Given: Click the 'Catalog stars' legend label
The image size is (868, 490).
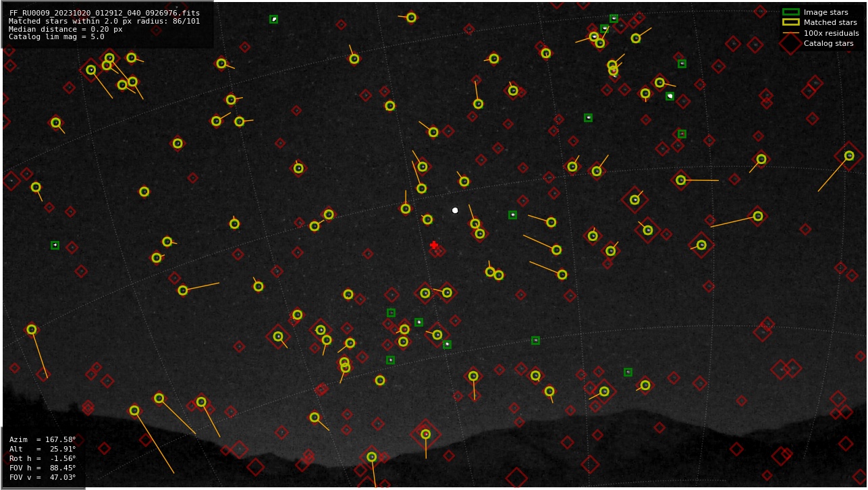Looking at the screenshot, I should click(x=828, y=44).
